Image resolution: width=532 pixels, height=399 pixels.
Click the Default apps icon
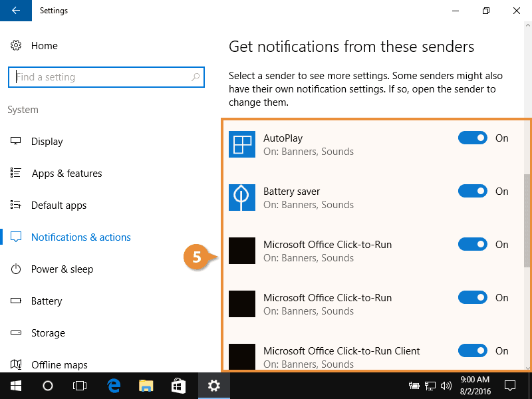coord(15,205)
